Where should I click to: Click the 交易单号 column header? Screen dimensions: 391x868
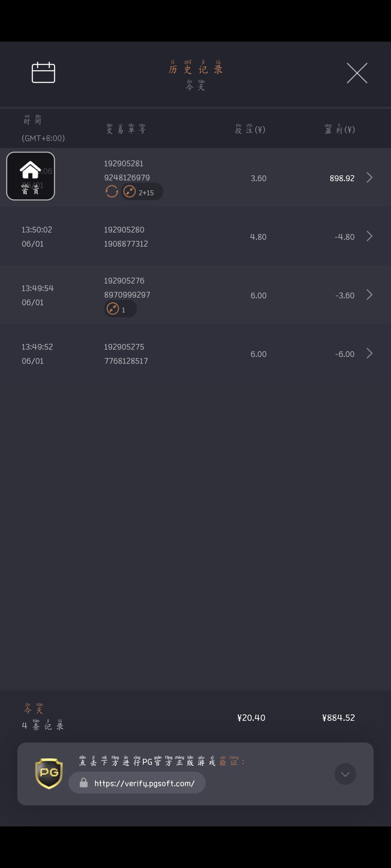[126, 129]
